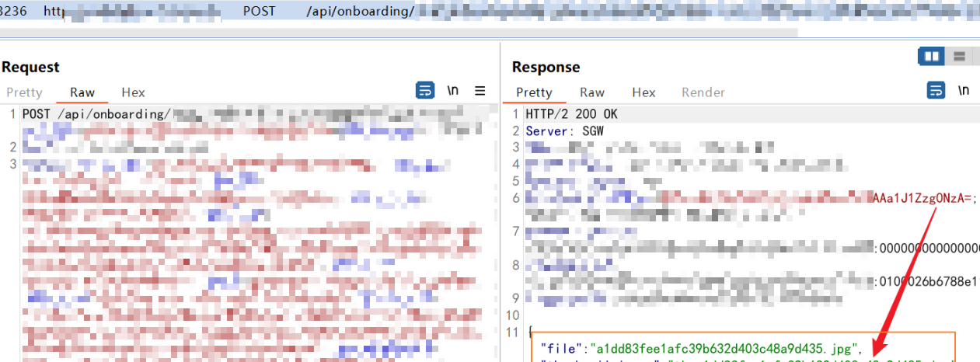Switch to side-by-side layout view

coord(930,56)
